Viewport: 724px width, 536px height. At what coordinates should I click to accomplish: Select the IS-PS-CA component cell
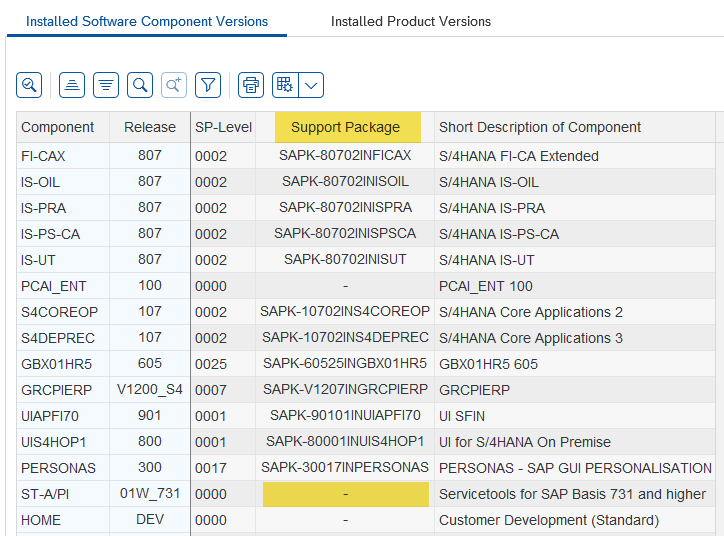point(63,234)
